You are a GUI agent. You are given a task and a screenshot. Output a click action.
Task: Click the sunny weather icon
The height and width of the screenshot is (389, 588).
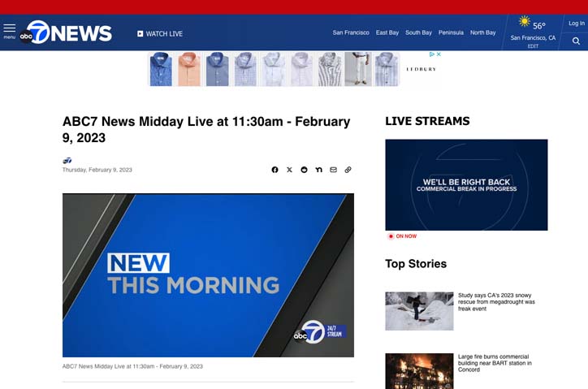[524, 22]
